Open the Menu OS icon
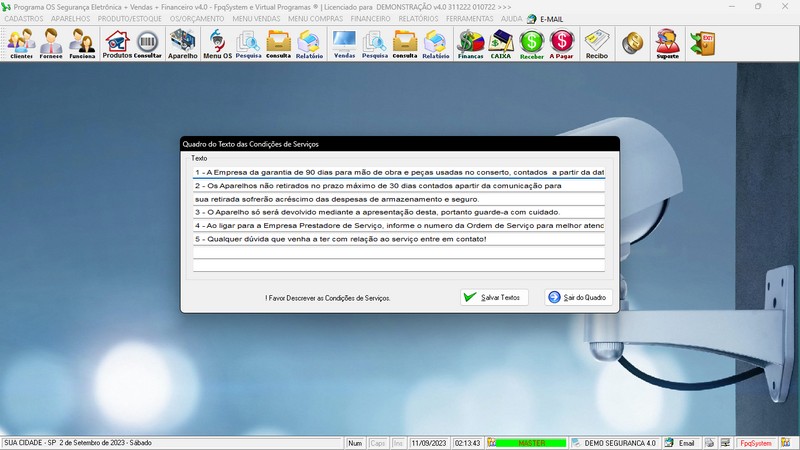This screenshot has width=800, height=450. click(217, 43)
